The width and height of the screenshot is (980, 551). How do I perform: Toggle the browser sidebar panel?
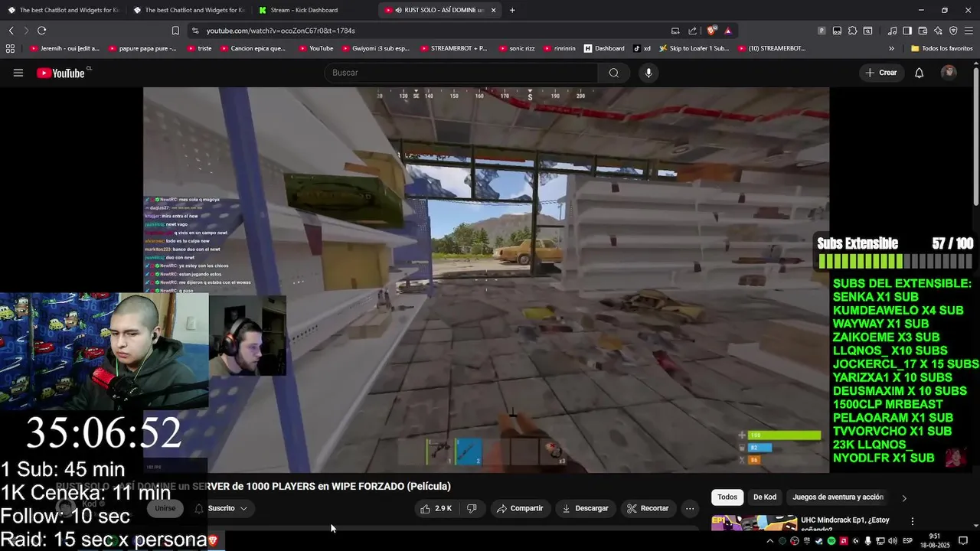coord(907,31)
